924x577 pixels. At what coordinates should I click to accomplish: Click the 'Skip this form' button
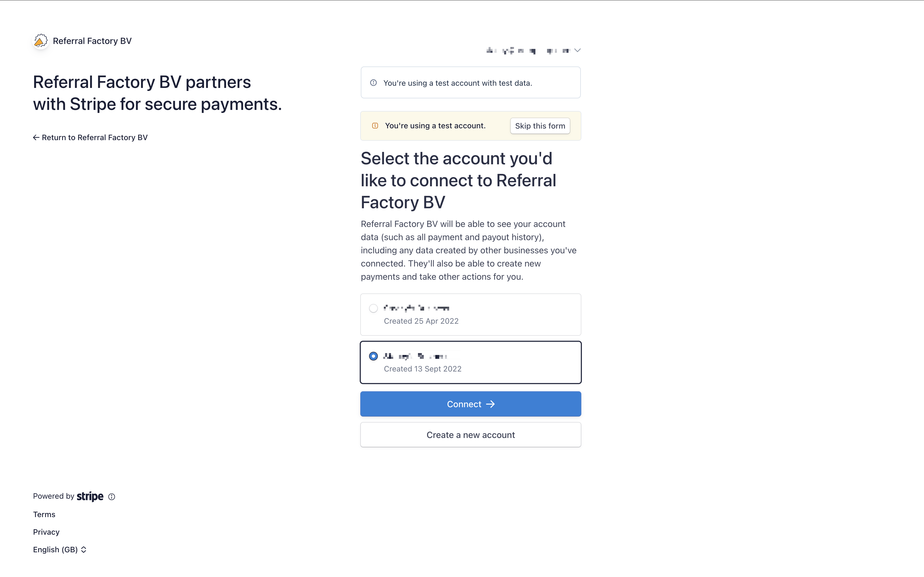coord(540,126)
